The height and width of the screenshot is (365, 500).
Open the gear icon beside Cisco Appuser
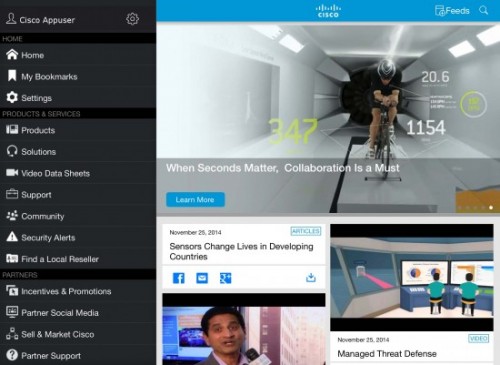click(x=132, y=19)
